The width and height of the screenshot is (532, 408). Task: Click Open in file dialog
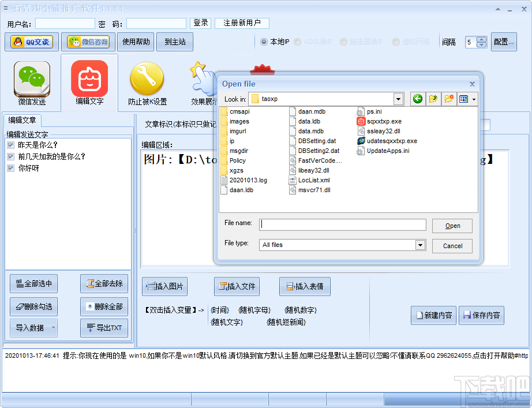pyautogui.click(x=452, y=226)
